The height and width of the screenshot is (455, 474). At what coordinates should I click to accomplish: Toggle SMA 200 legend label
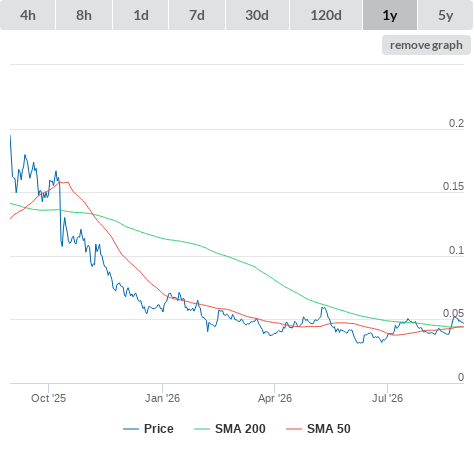240,429
